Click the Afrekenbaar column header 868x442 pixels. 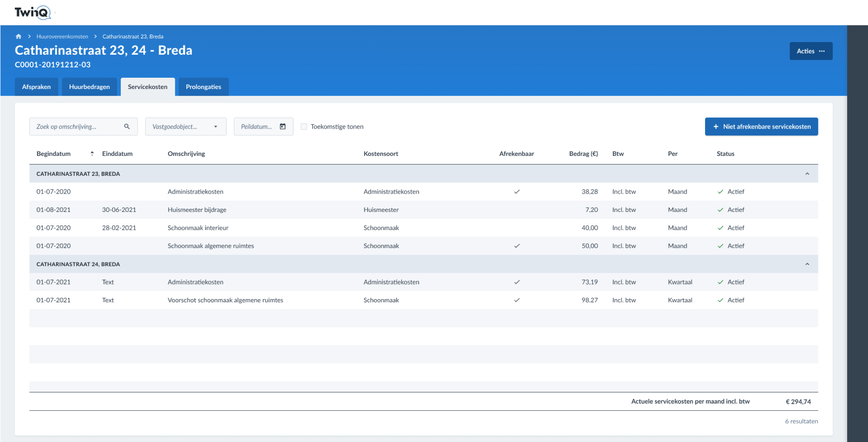[x=516, y=154]
